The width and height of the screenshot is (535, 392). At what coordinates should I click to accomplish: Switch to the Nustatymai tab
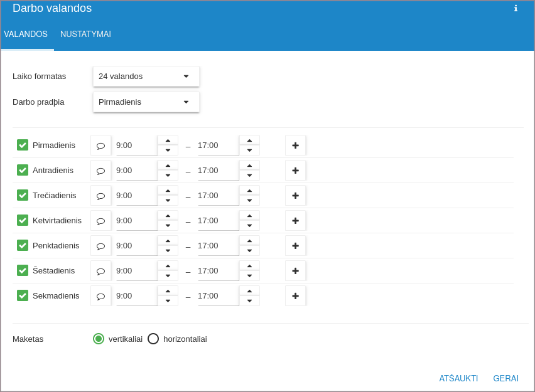[85, 34]
